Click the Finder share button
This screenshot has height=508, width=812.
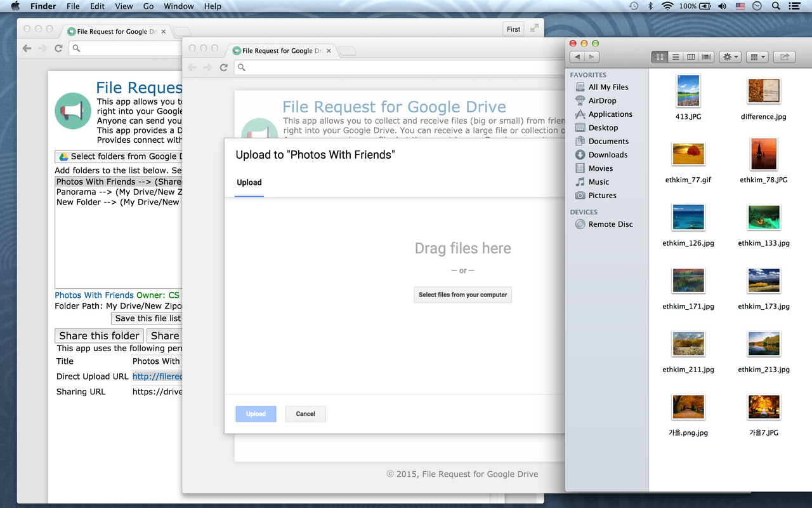coord(785,57)
